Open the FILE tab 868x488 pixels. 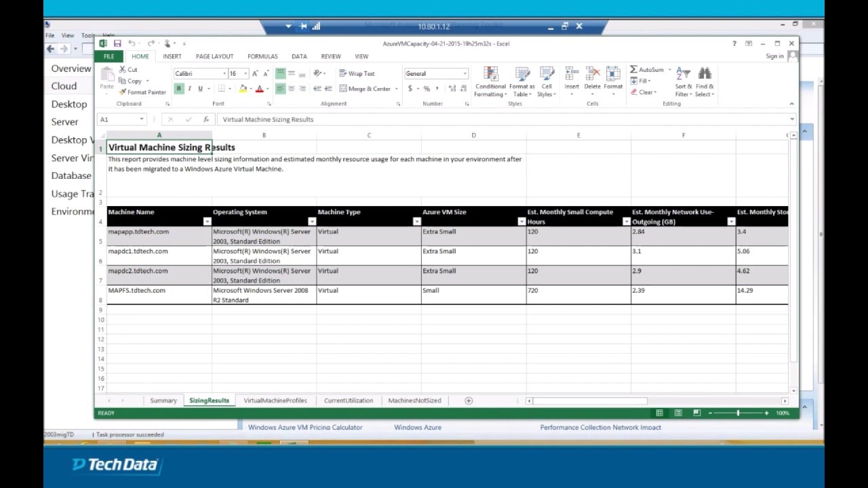pos(108,56)
